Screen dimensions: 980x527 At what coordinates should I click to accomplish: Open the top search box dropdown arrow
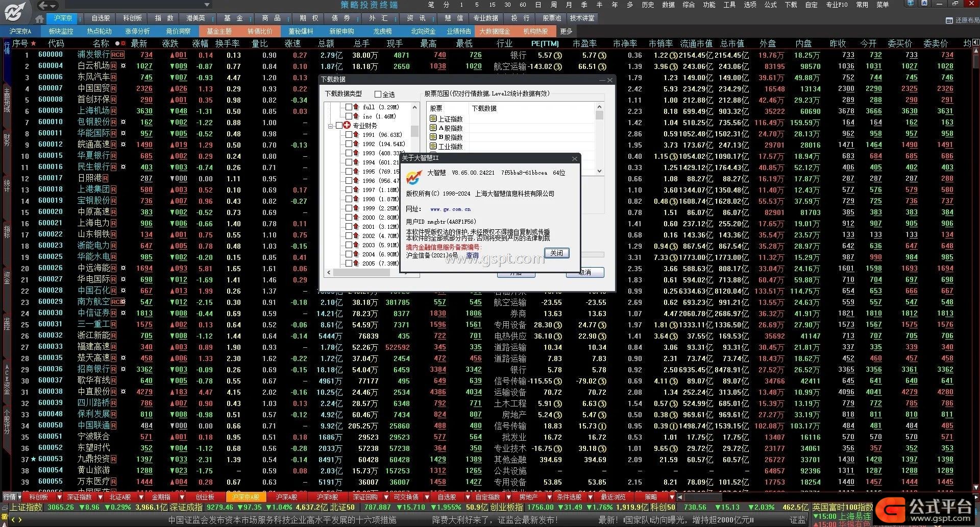coord(207,5)
